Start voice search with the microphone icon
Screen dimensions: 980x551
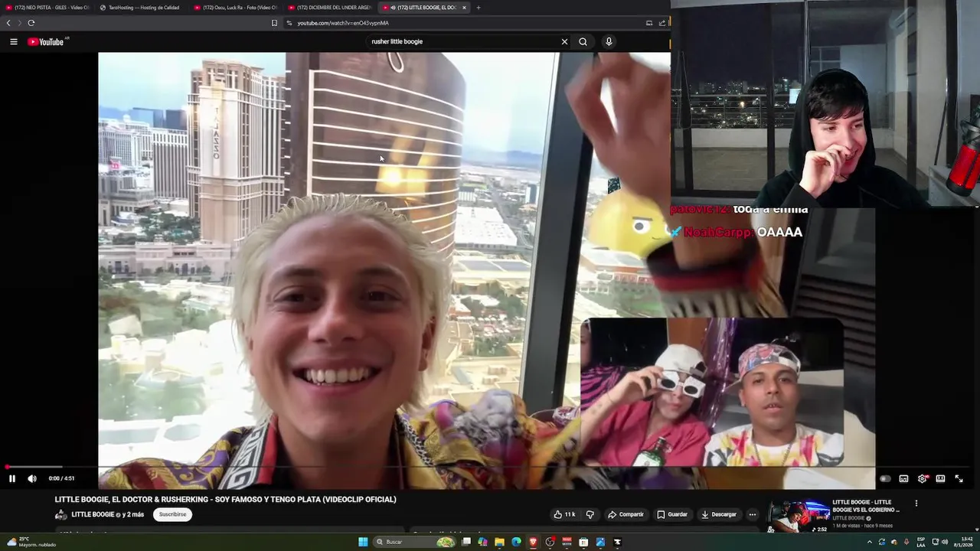(x=609, y=41)
